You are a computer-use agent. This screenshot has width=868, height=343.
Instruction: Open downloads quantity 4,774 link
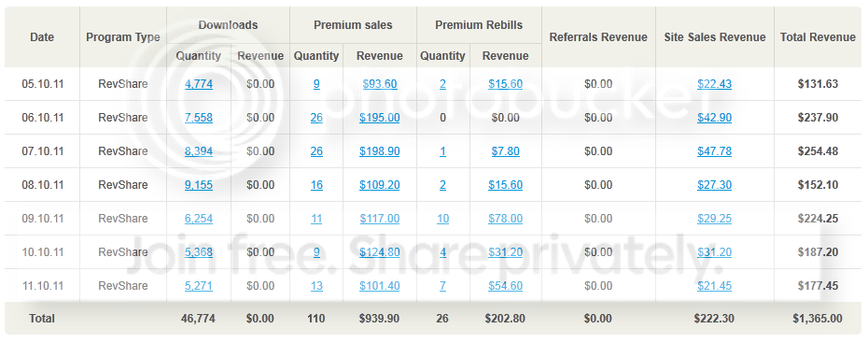[x=199, y=84]
